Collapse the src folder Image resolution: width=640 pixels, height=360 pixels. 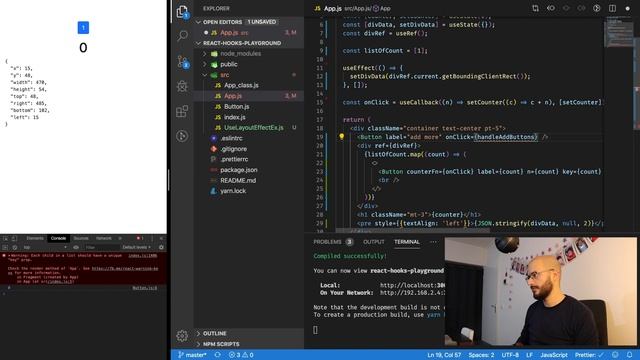(249, 75)
